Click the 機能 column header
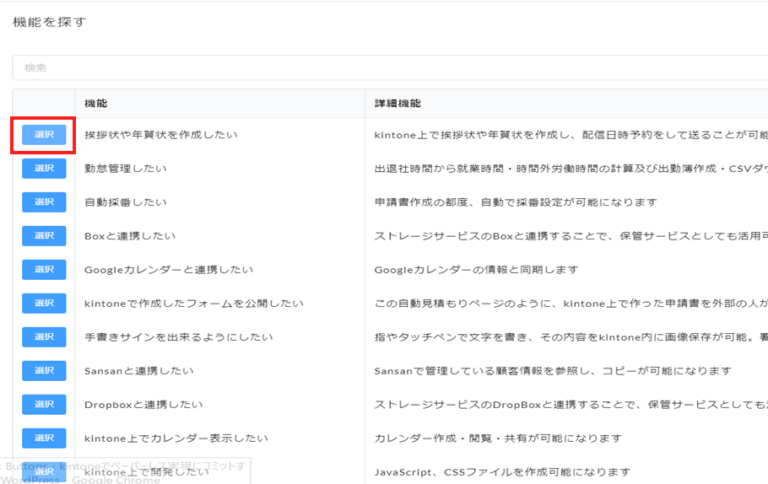 [x=96, y=104]
